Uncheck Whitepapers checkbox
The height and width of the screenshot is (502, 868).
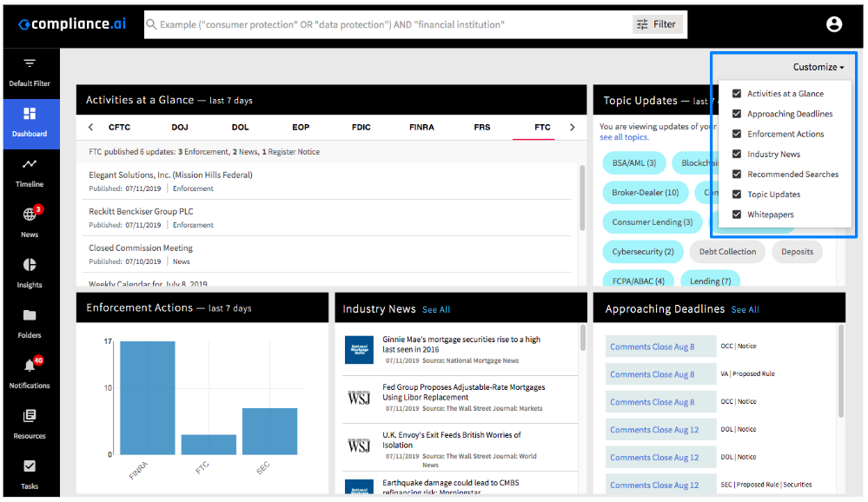[x=736, y=215]
